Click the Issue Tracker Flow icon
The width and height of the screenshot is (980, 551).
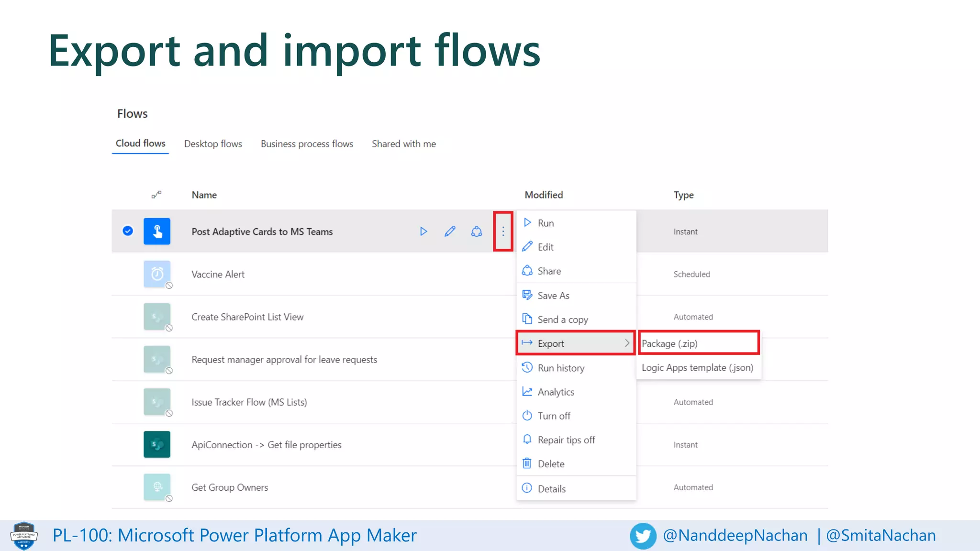157,402
